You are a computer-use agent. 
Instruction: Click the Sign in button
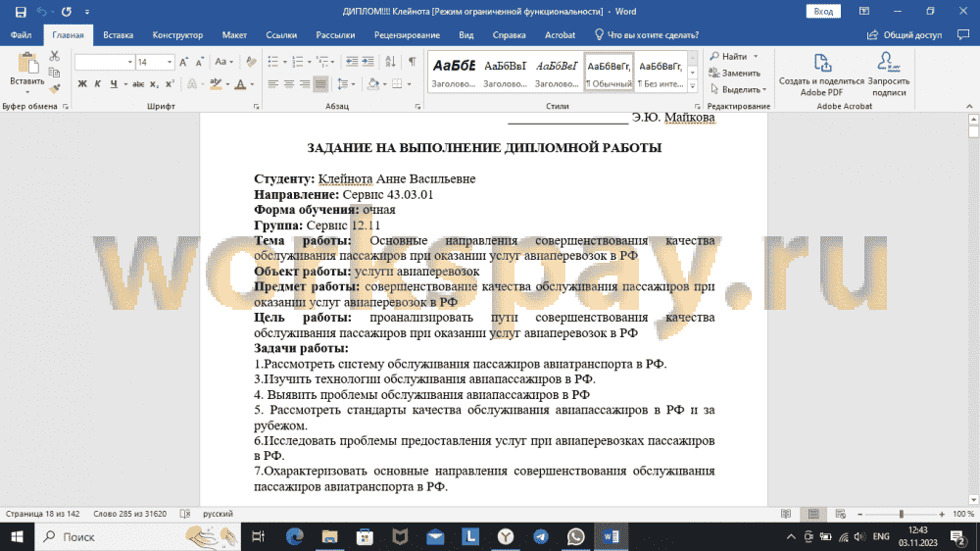[823, 11]
